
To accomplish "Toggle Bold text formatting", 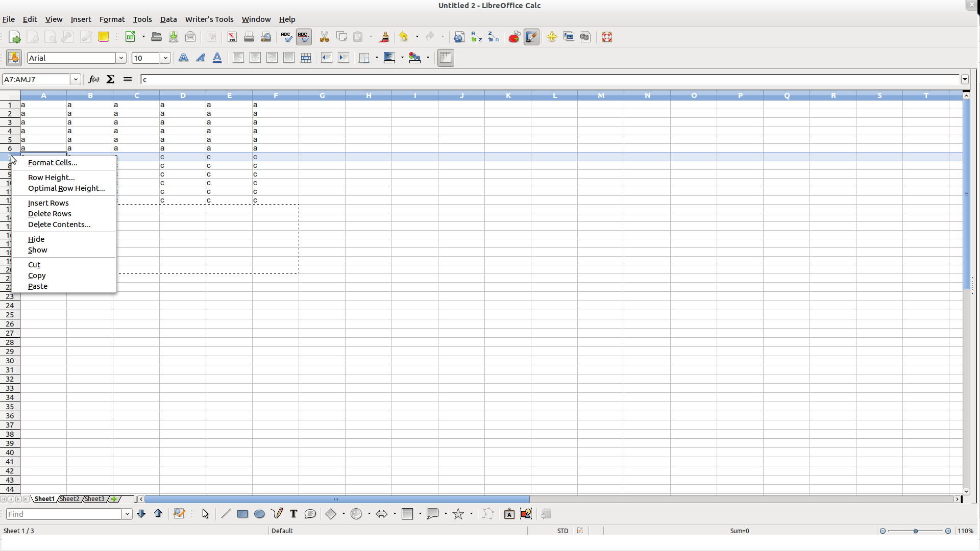I will click(183, 58).
